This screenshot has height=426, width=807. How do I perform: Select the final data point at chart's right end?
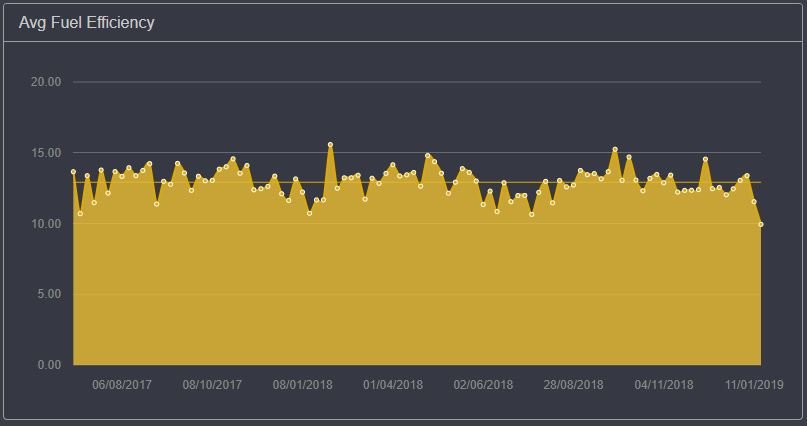(x=761, y=224)
